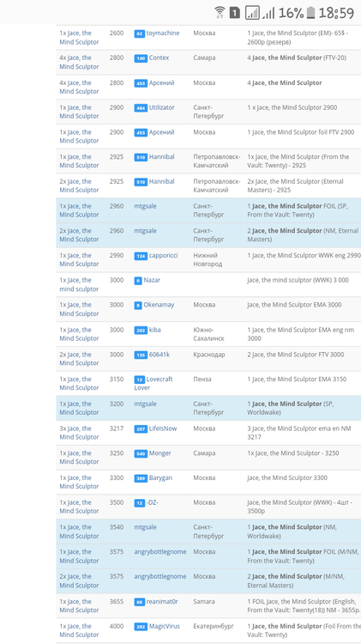Click rating badge 62 next to toymachine

point(140,33)
